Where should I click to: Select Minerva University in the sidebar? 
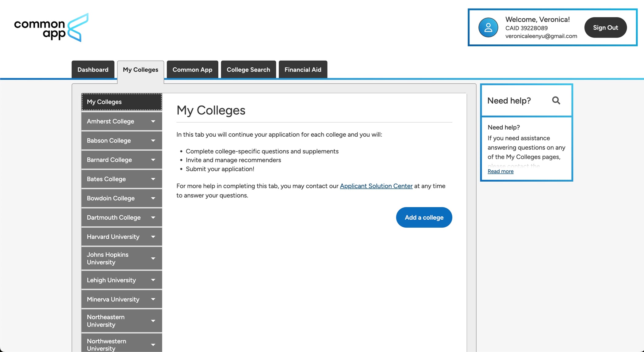click(113, 299)
